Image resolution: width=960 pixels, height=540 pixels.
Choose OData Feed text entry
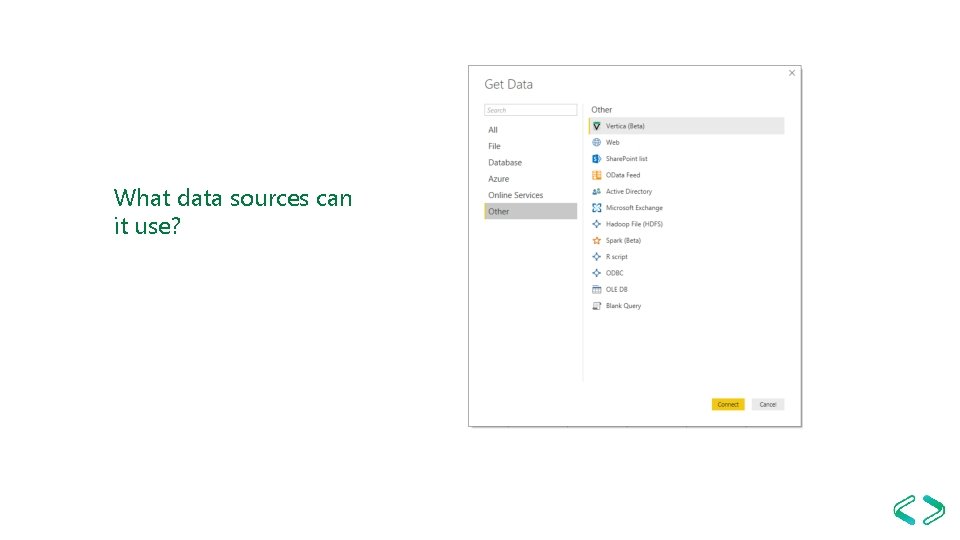[x=623, y=175]
